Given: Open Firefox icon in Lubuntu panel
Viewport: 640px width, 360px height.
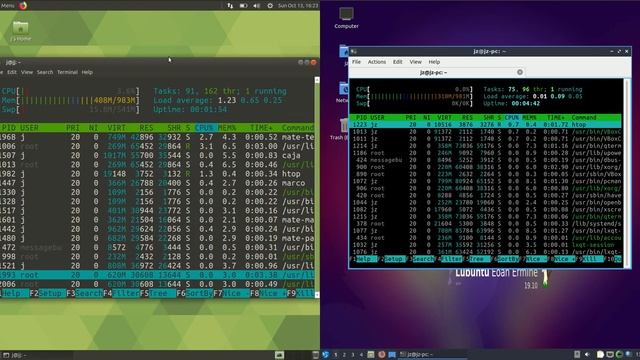Looking at the screenshot, I should click(x=382, y=355).
